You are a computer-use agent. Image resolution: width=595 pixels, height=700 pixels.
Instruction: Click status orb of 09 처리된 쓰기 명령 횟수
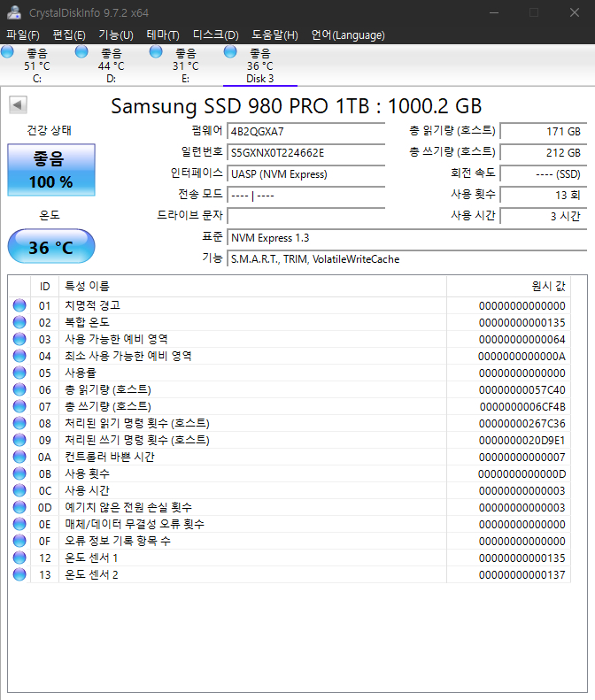pos(19,440)
